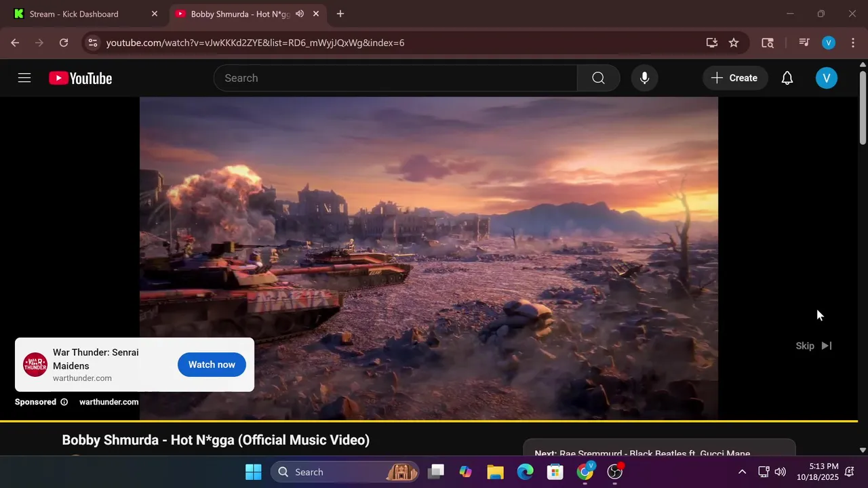Screen dimensions: 868x488
Task: Click Watch now on the ad card
Action: click(212, 365)
